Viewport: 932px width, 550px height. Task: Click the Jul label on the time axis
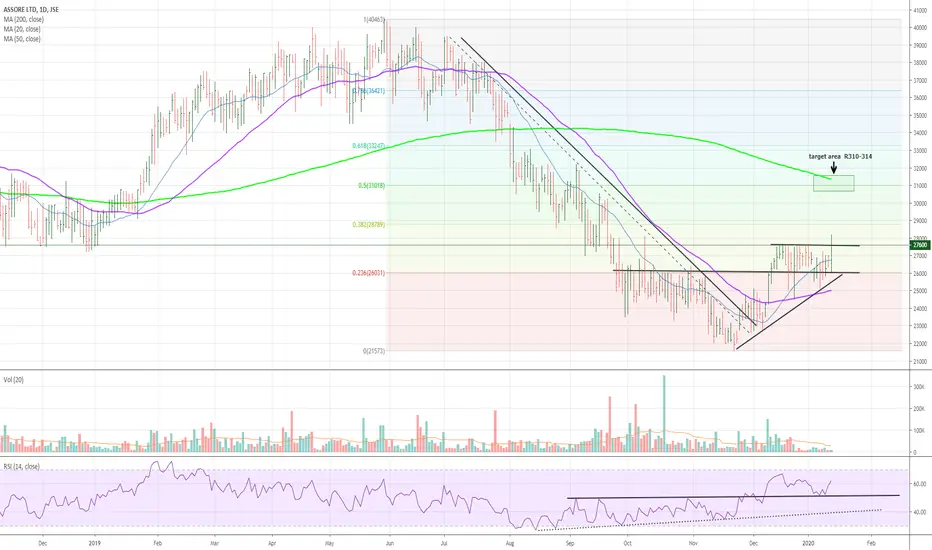[445, 543]
